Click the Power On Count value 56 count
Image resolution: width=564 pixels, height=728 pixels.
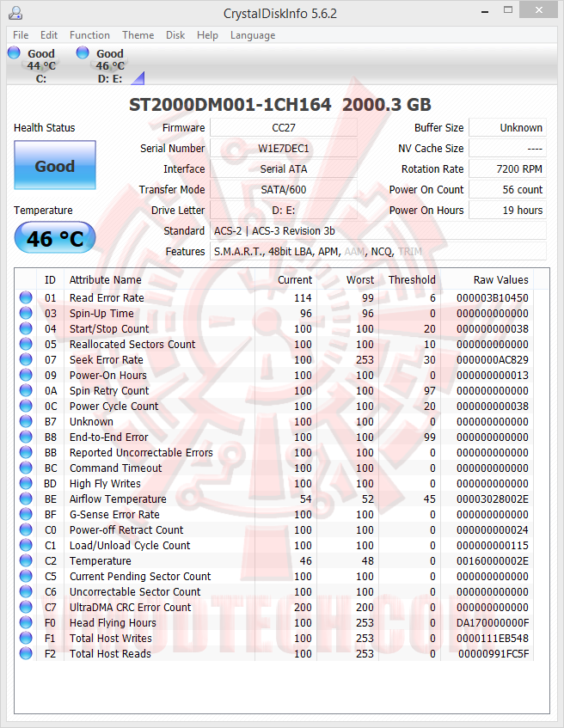pos(507,189)
